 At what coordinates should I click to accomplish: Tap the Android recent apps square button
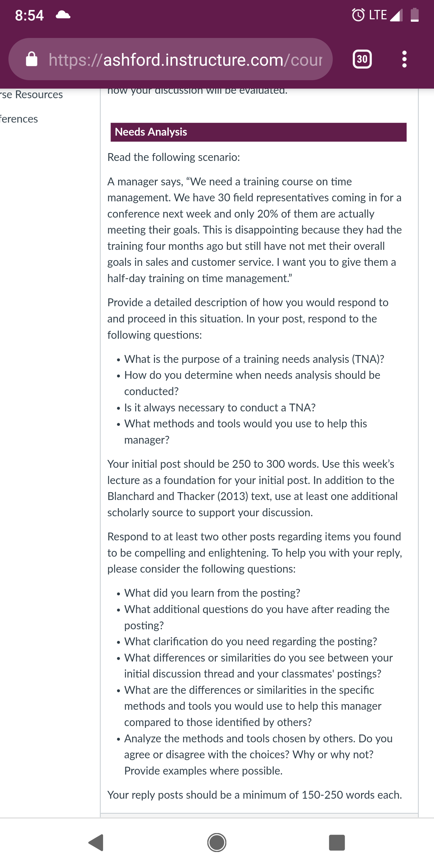(337, 842)
